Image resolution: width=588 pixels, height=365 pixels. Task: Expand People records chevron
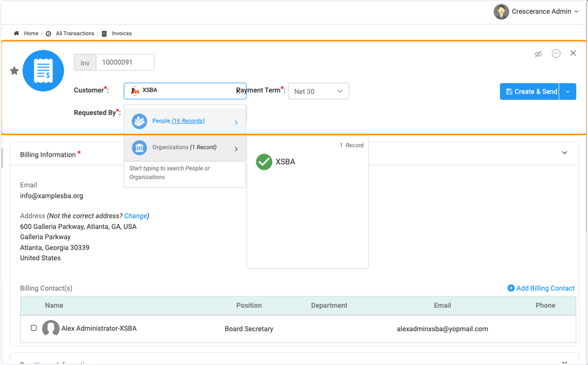pos(236,123)
